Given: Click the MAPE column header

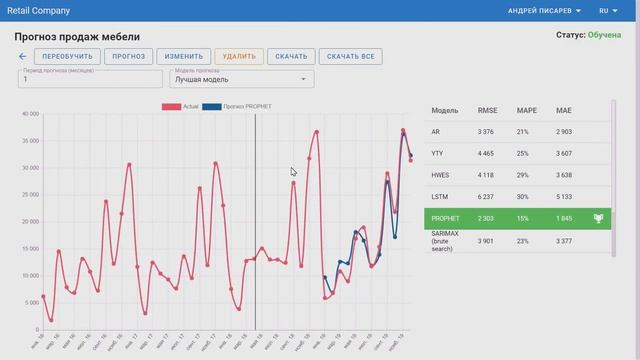Looking at the screenshot, I should pos(527,111).
